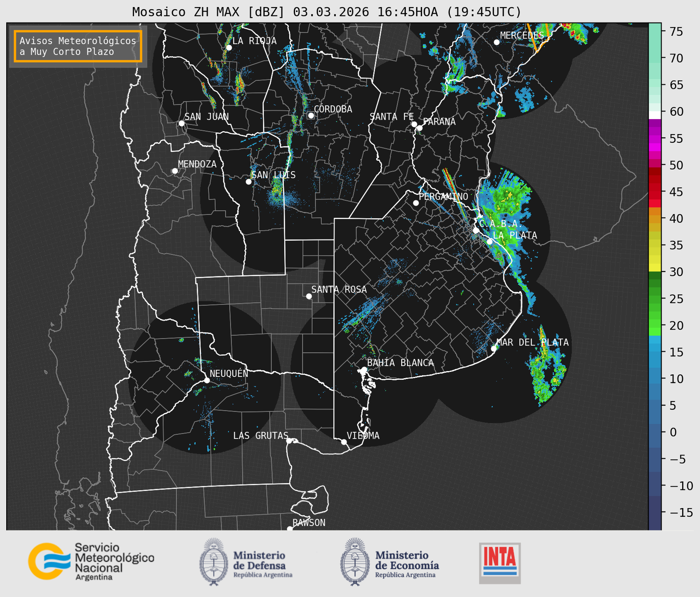Screen dimensions: 700x597
Task: Select the Avisos Meteorológicos a Muy Corto Plazo legend box
Action: tap(78, 46)
